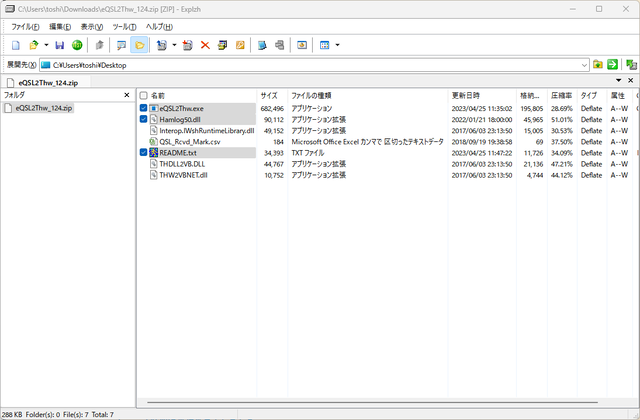
Task: Close the current archive tab with X
Action: [631, 80]
